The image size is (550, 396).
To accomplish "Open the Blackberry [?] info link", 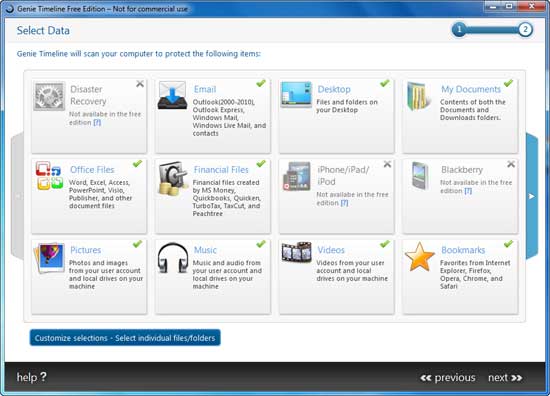I will pos(468,191).
